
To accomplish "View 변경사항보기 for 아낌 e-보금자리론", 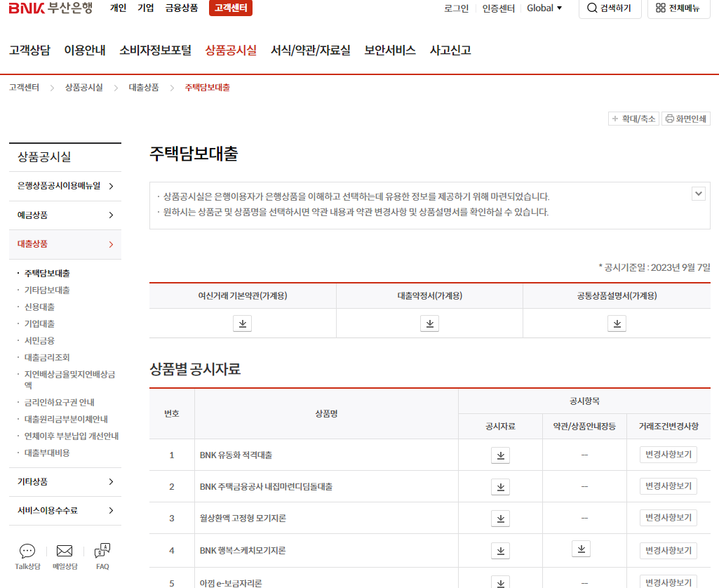I will (x=668, y=582).
